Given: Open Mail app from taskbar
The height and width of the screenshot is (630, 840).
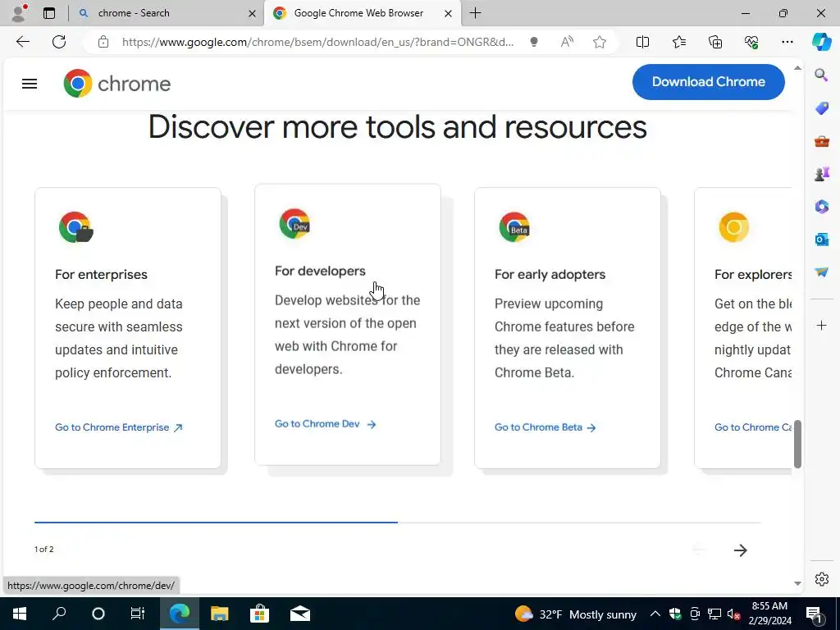Looking at the screenshot, I should pos(300,614).
